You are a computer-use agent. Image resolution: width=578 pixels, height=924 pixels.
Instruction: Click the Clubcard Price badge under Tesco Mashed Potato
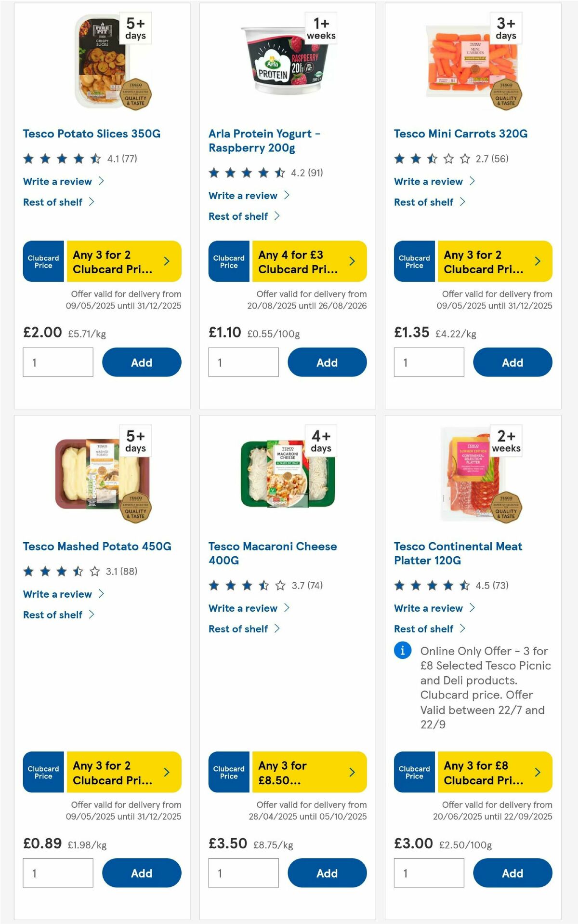click(43, 772)
